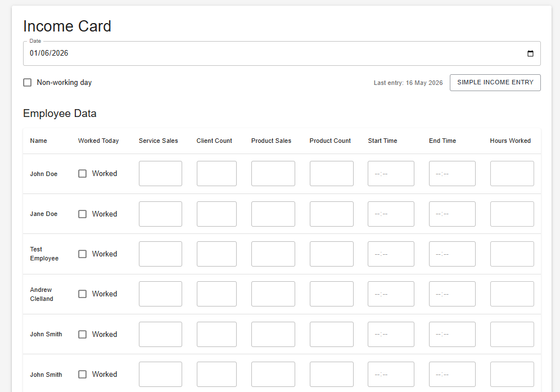Set Test Employee's End Time field

[x=452, y=254]
